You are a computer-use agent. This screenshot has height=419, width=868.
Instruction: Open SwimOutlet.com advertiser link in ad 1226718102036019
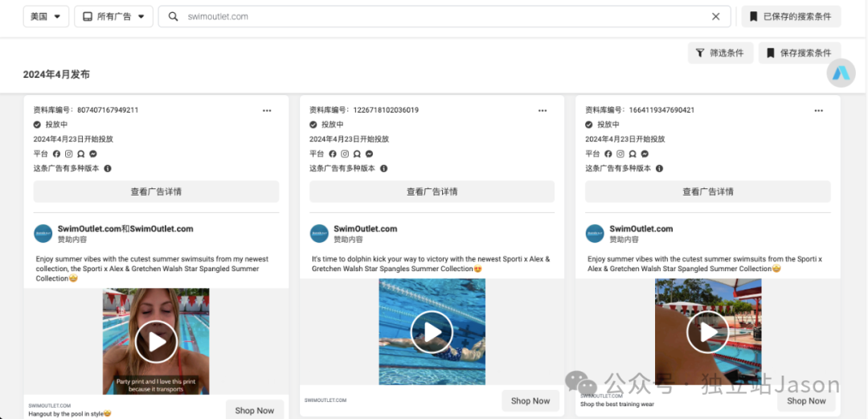[x=366, y=229]
